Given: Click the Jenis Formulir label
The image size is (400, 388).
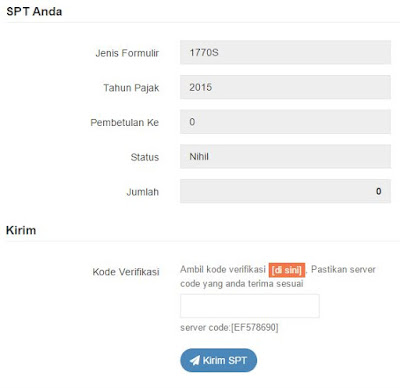Looking at the screenshot, I should [x=127, y=53].
